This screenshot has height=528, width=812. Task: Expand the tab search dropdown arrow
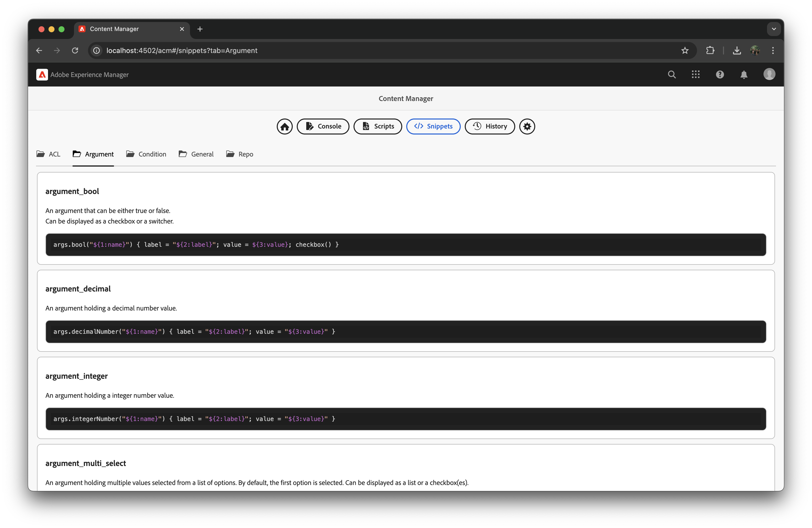(774, 29)
